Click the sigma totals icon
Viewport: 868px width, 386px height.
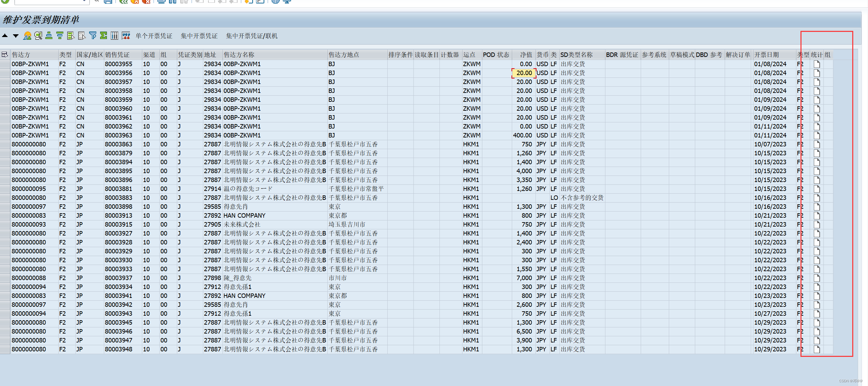(x=104, y=36)
